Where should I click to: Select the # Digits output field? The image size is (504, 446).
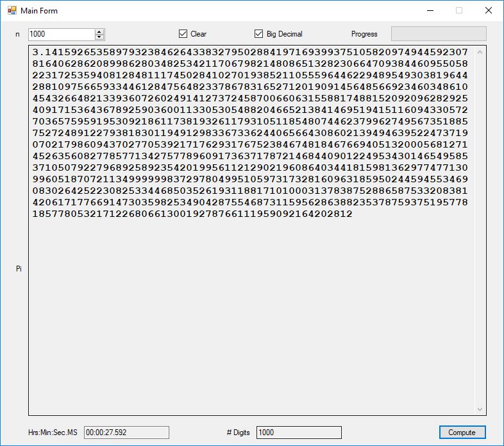pyautogui.click(x=299, y=433)
